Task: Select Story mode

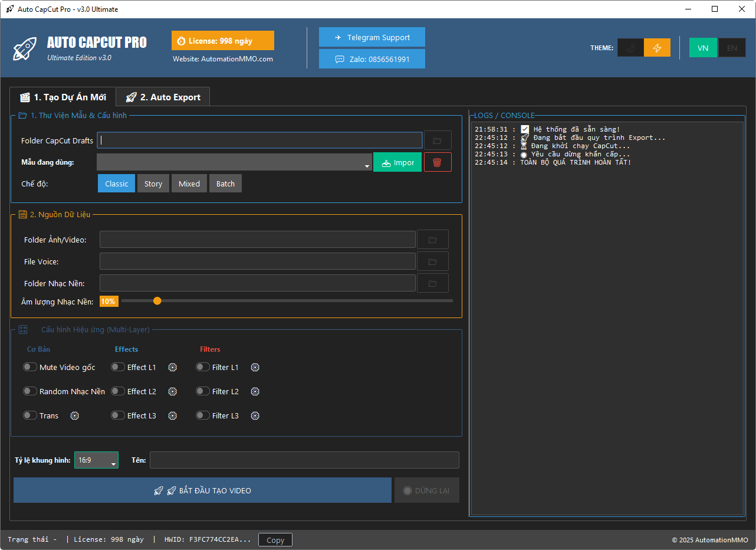Action: click(153, 184)
